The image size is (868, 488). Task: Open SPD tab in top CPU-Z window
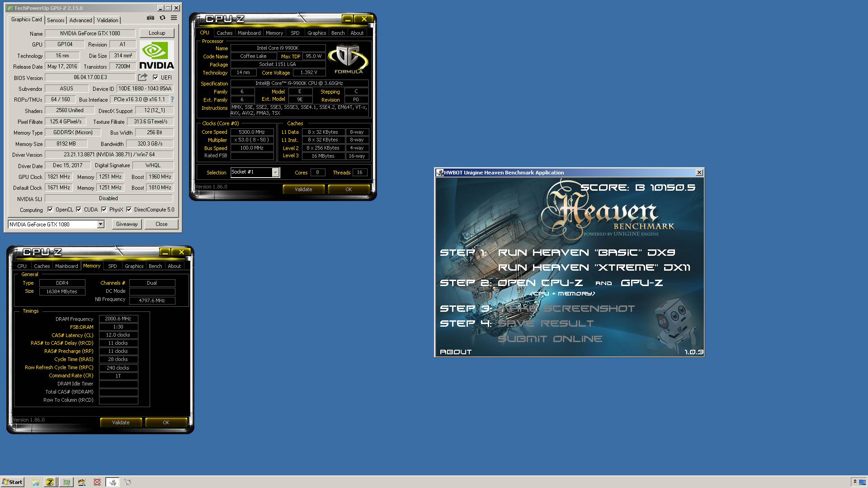pyautogui.click(x=295, y=33)
